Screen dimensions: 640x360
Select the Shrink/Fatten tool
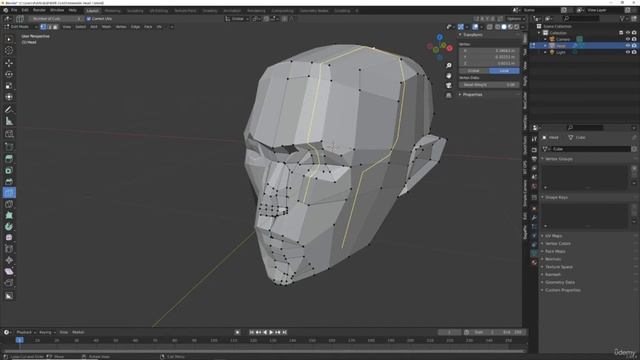pyautogui.click(x=9, y=260)
